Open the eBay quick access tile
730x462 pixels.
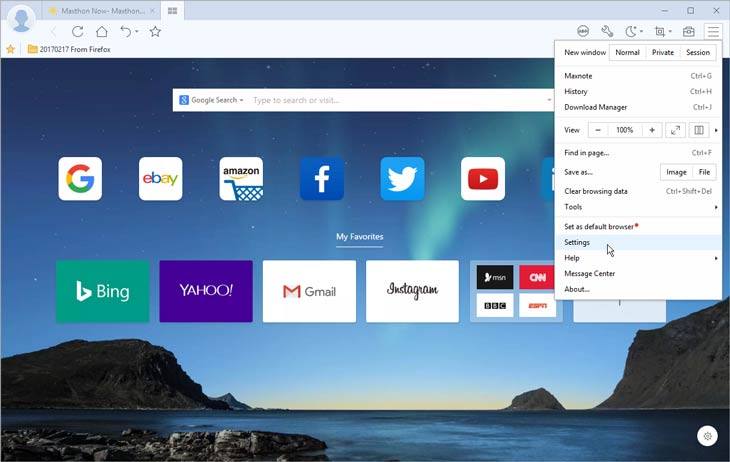click(161, 179)
